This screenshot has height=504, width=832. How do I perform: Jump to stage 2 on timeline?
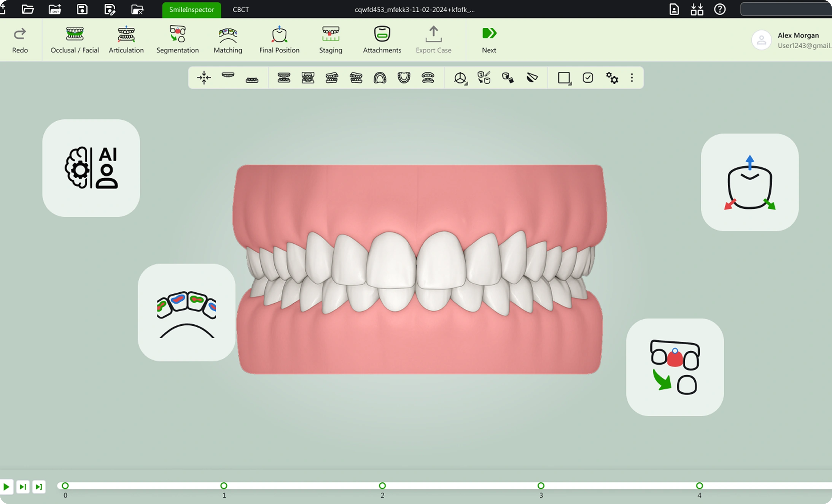(x=382, y=486)
